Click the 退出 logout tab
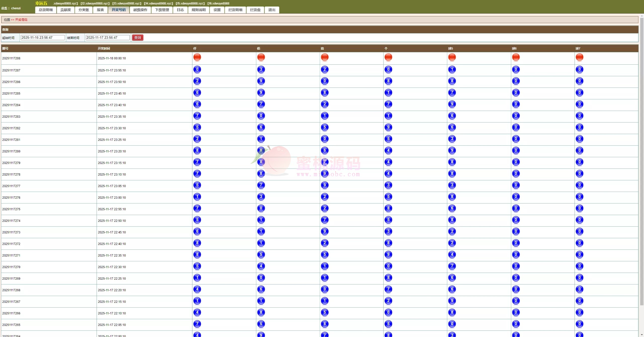644x337 pixels. point(272,10)
